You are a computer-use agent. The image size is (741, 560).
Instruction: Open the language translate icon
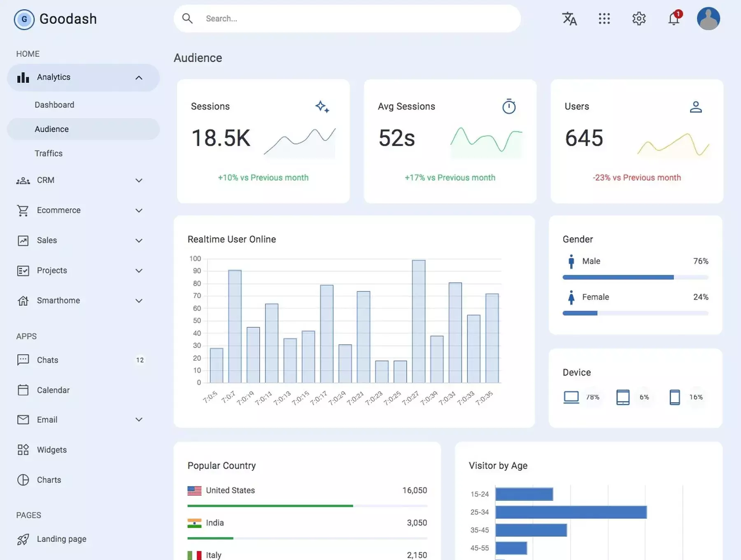[569, 19]
